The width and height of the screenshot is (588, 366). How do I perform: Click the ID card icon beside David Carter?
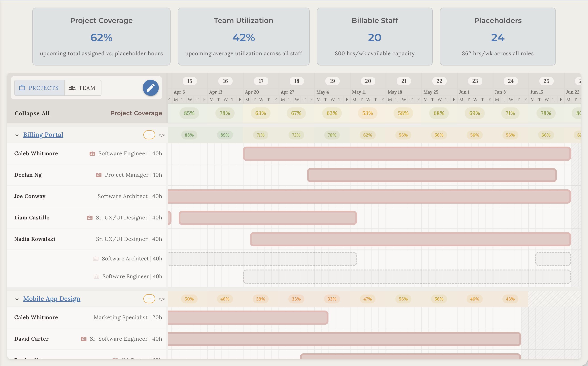click(84, 339)
